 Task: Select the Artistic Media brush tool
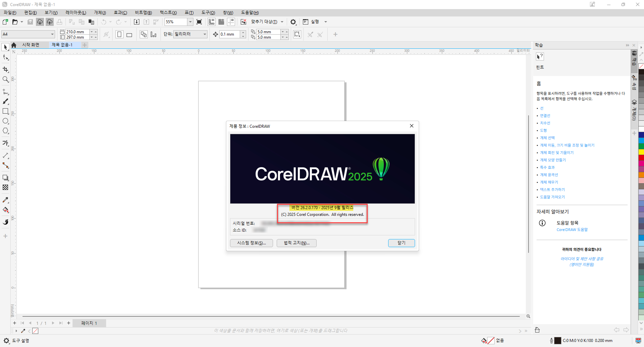5,101
